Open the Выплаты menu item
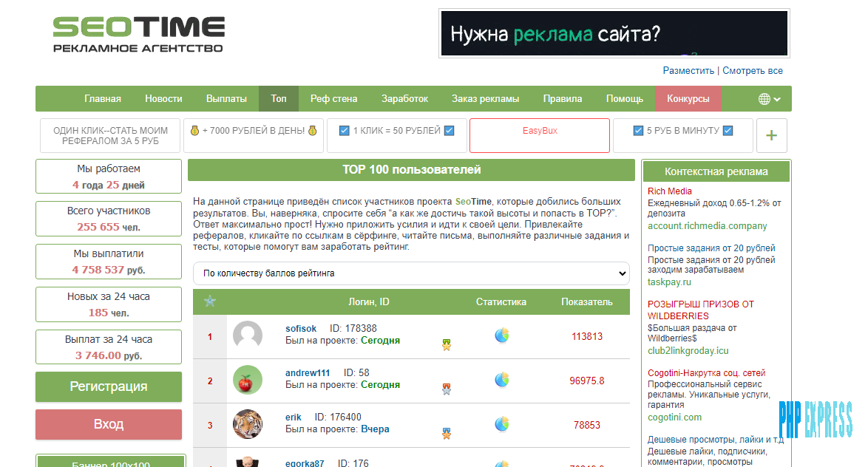 226,99
